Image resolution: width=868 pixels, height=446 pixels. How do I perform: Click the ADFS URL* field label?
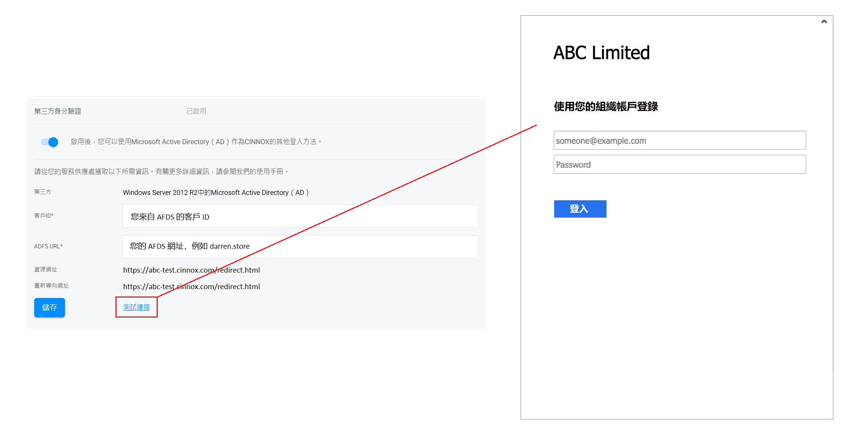tap(48, 246)
